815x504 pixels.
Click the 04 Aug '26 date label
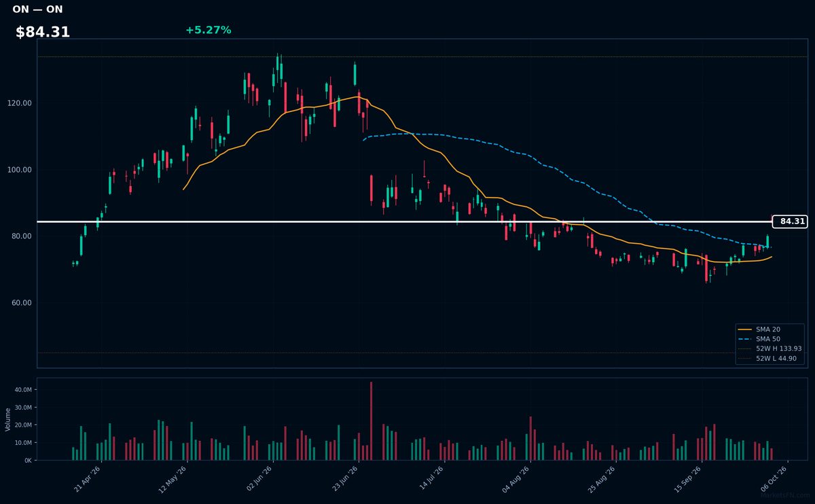pyautogui.click(x=516, y=480)
